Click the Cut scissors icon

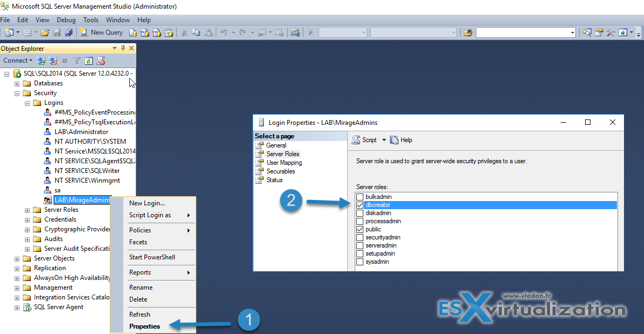(x=184, y=32)
